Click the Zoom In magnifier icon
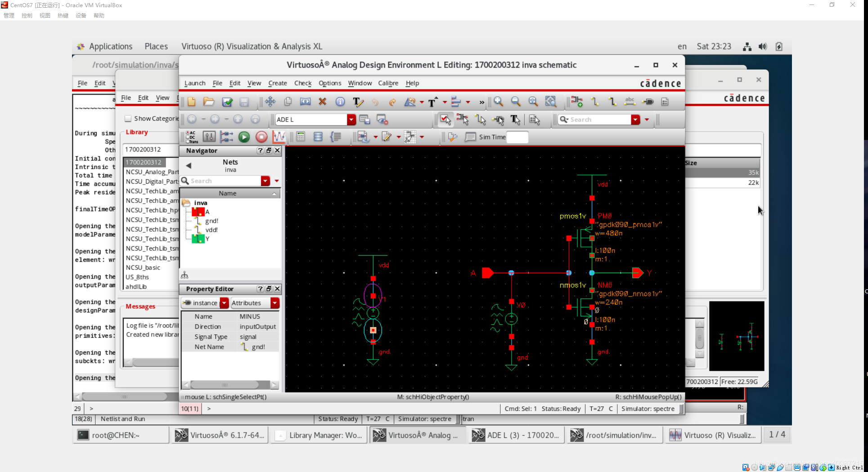 [x=498, y=102]
